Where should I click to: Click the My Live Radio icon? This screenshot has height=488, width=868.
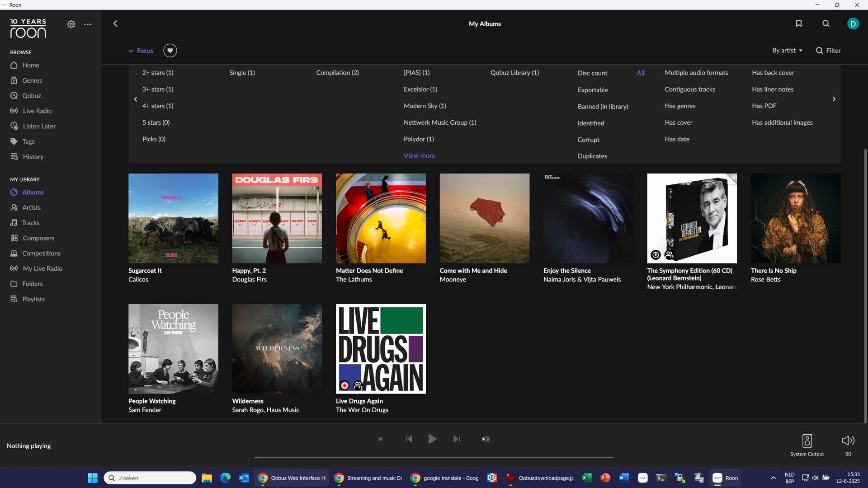(14, 268)
